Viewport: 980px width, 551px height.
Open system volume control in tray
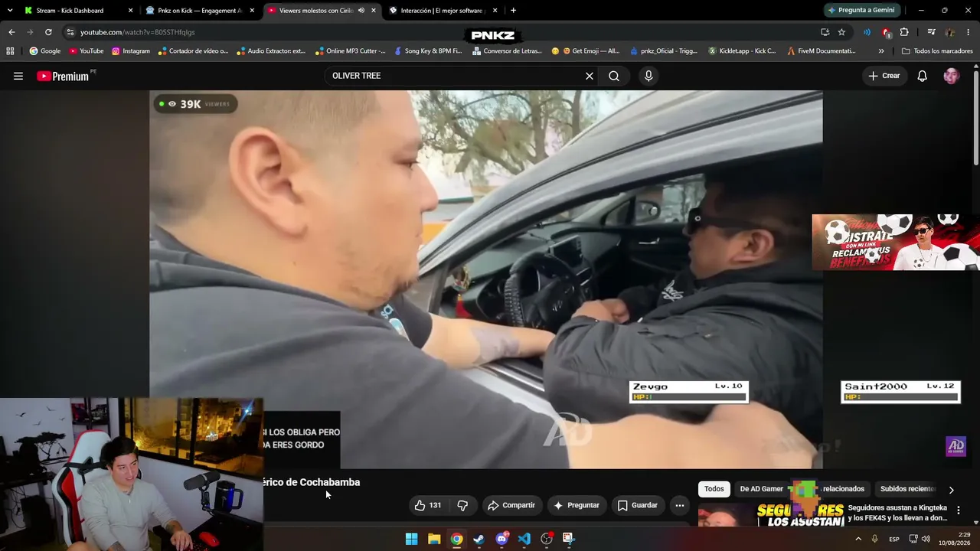pos(926,539)
